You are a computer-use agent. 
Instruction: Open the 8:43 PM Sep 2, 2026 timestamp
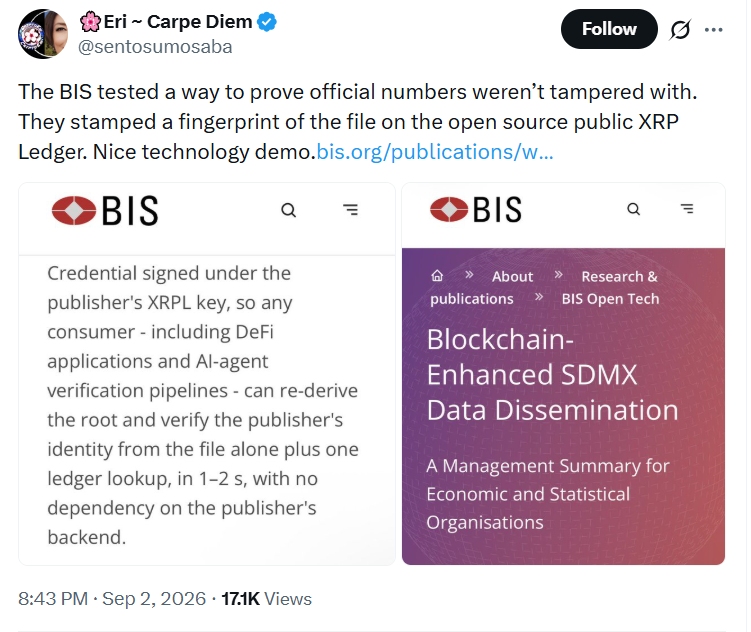point(112,599)
